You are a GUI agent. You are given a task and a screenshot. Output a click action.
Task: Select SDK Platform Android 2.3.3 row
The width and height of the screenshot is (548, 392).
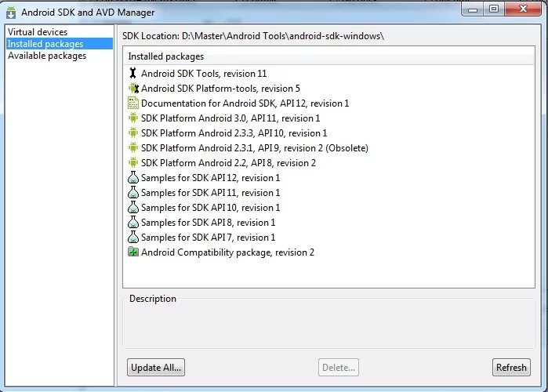point(234,133)
